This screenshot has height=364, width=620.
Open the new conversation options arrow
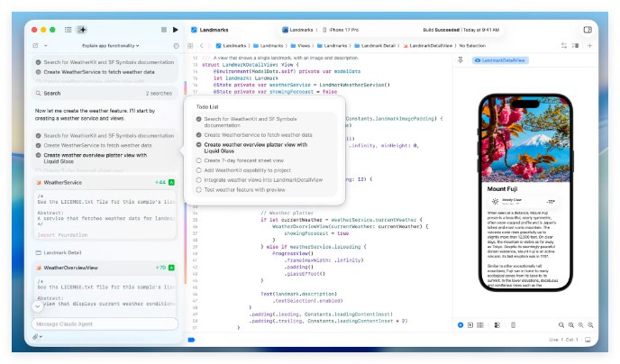click(45, 46)
